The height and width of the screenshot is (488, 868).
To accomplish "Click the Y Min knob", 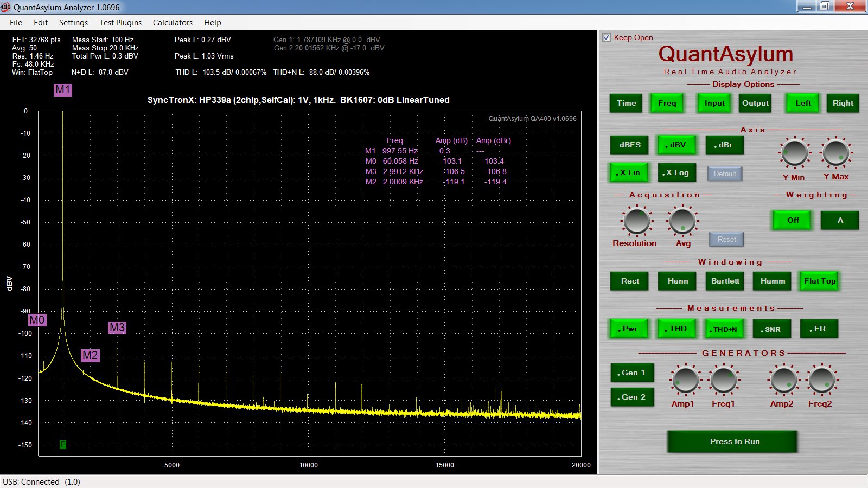I will coord(794,153).
